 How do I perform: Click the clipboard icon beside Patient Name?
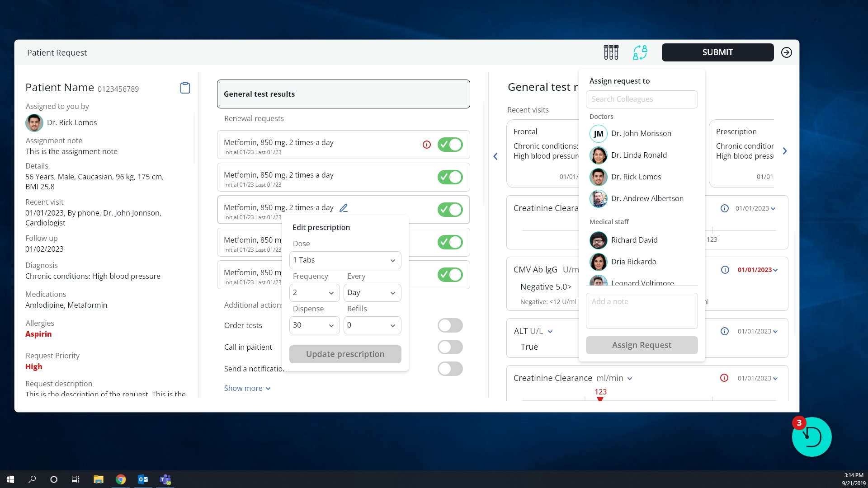[x=185, y=88]
